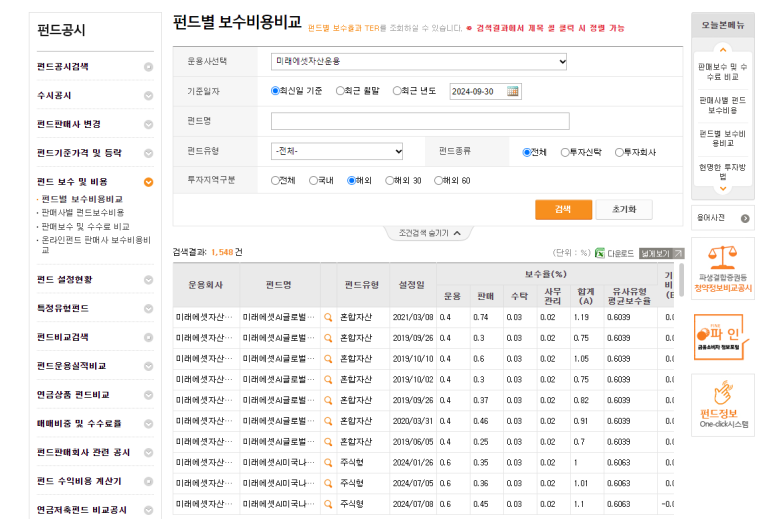Open 펀드유형 dropdown showing 전체

click(x=337, y=151)
